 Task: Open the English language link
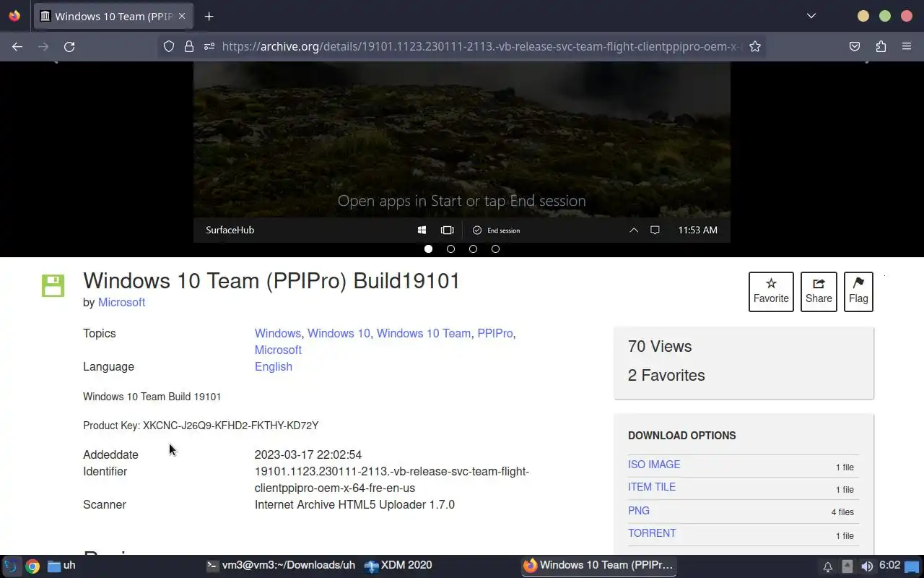click(x=273, y=366)
